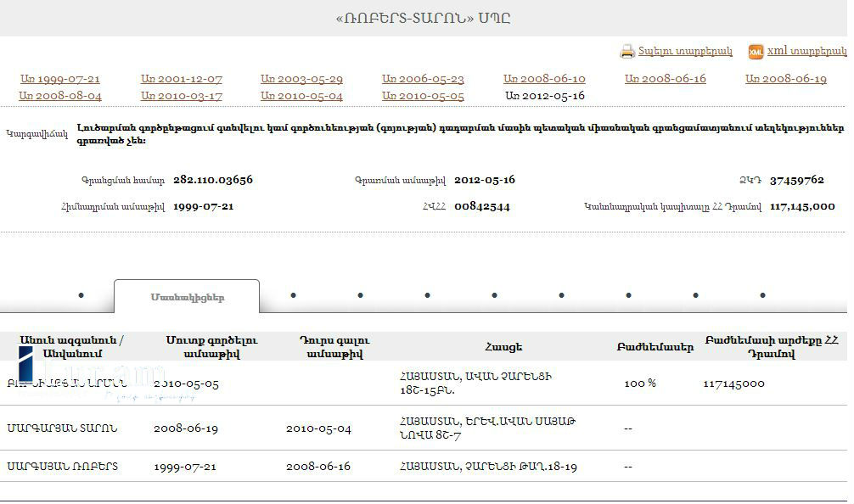Select the Մասնակիցներ tab
This screenshot has width=854, height=504.
pos(187,297)
